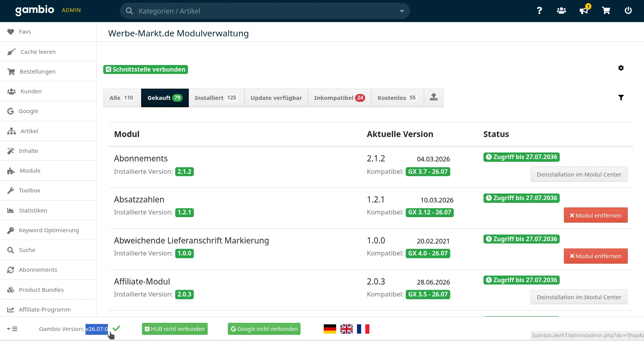The image size is (644, 341).
Task: Open the help question mark icon
Action: click(539, 11)
